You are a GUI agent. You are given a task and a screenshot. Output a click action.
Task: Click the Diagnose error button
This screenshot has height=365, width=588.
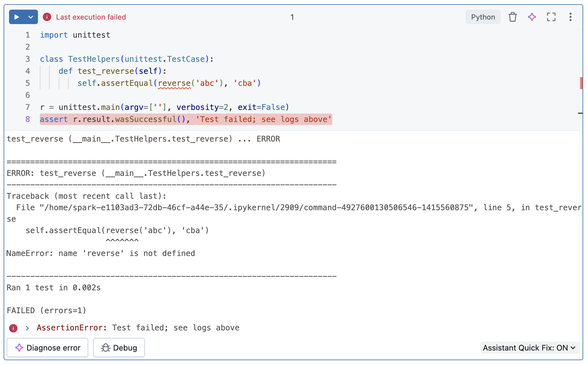[x=47, y=348]
